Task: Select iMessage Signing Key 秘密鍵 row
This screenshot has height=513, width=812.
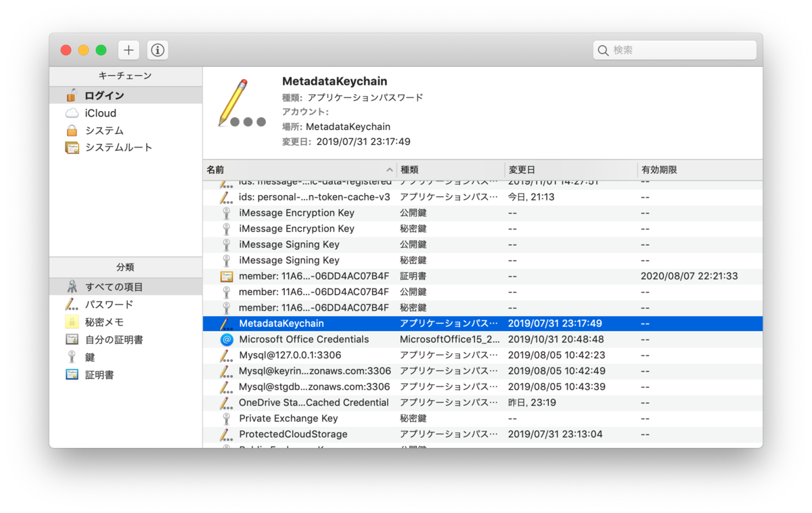Action: click(482, 260)
